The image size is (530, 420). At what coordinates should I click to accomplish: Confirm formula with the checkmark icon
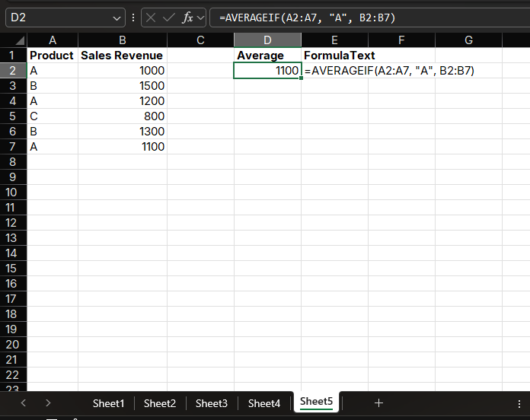(x=168, y=17)
